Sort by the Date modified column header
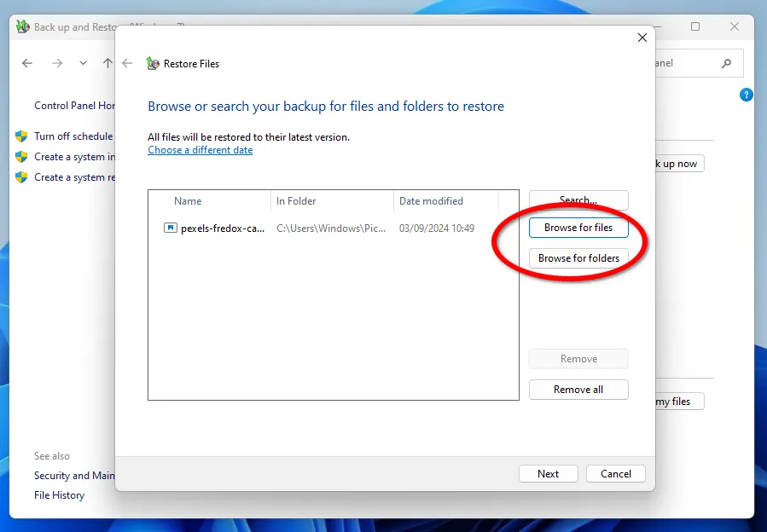The image size is (767, 532). (431, 201)
